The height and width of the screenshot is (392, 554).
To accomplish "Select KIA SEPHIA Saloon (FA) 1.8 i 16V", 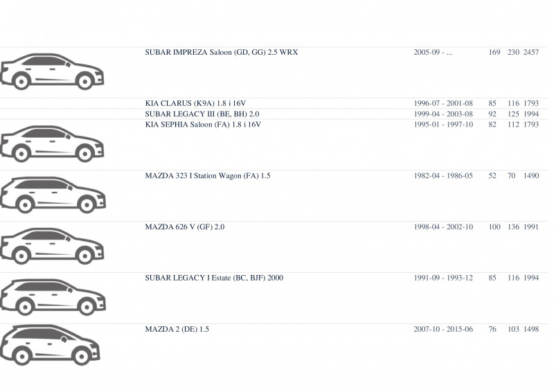I will coord(203,125).
